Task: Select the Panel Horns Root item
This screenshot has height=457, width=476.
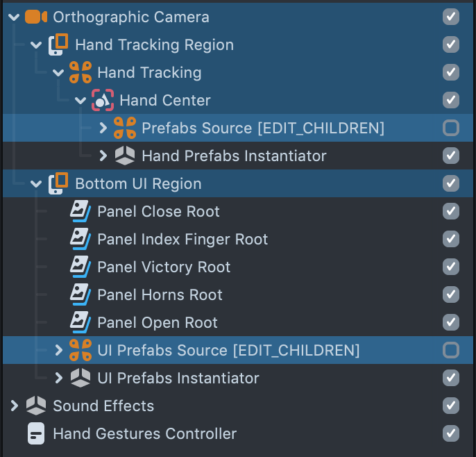Action: (160, 294)
